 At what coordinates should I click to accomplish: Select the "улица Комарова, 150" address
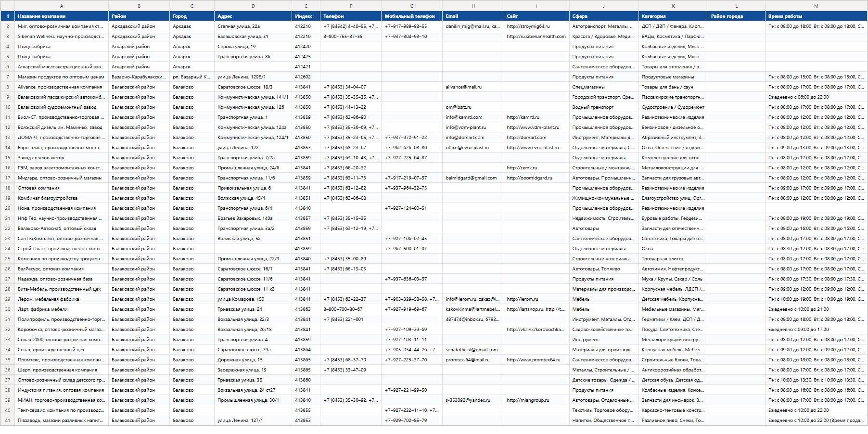(253, 299)
